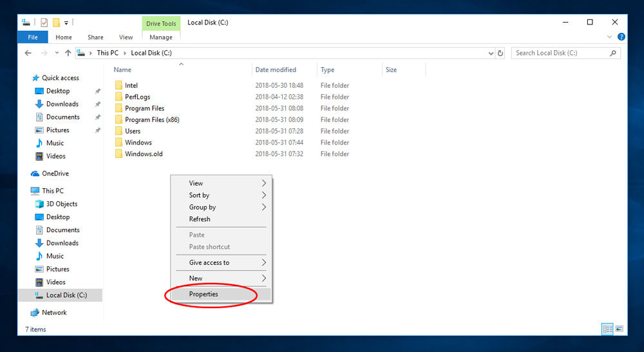
Task: Open Music under Quick access
Action: (x=55, y=143)
